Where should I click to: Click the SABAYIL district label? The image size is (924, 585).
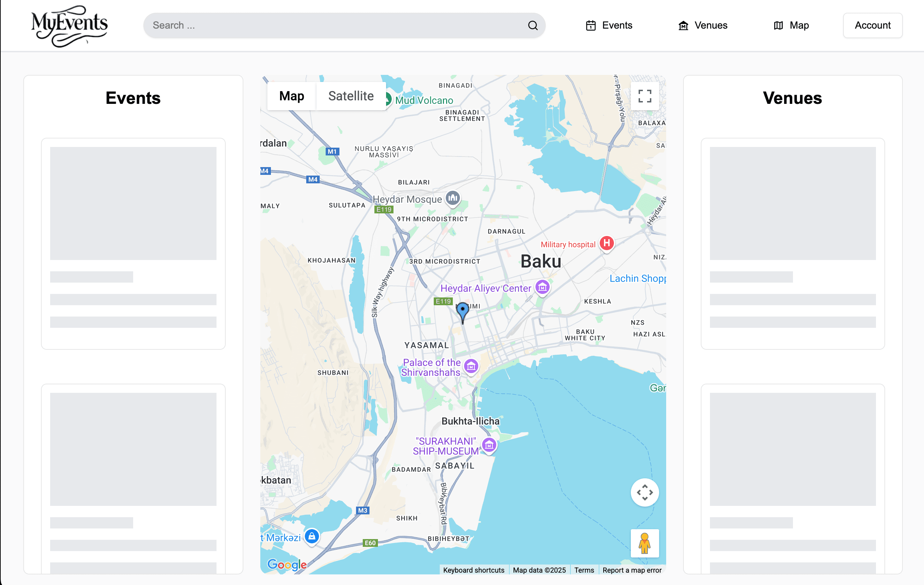click(x=455, y=466)
